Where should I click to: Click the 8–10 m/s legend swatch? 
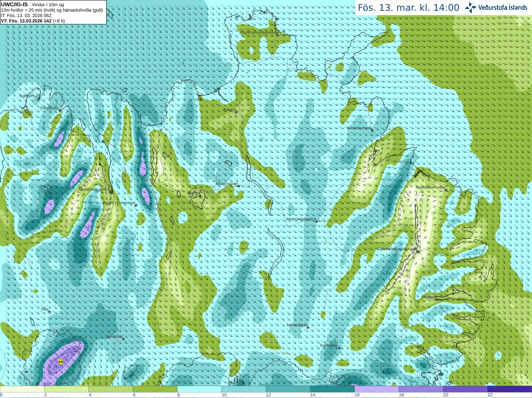199,389
